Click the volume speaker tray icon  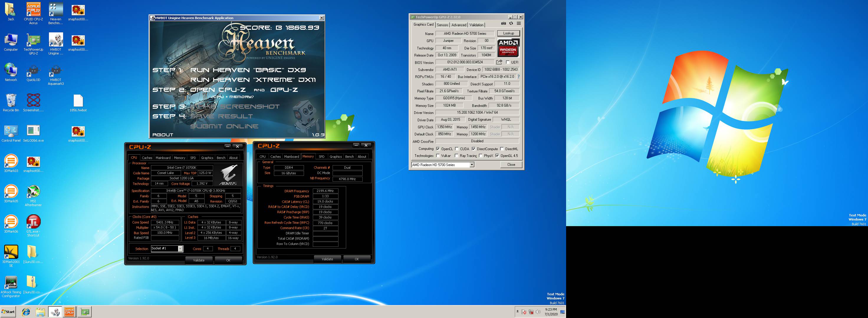[x=538, y=312]
